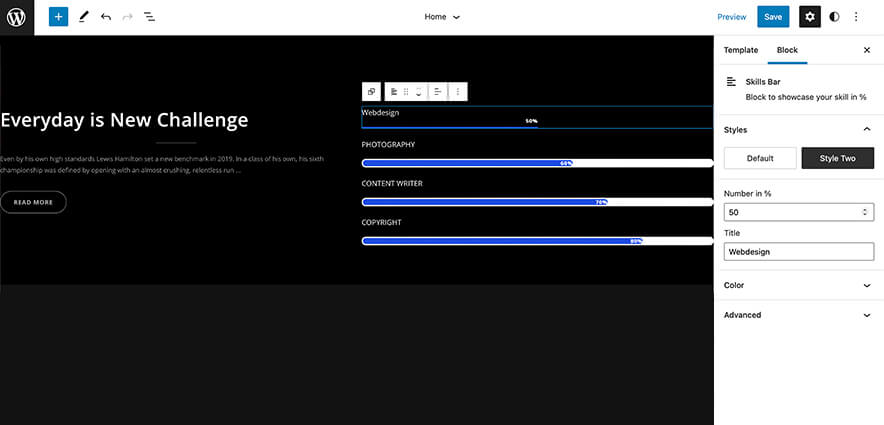Open the List View icon
This screenshot has height=425, width=884.
pyautogui.click(x=149, y=17)
